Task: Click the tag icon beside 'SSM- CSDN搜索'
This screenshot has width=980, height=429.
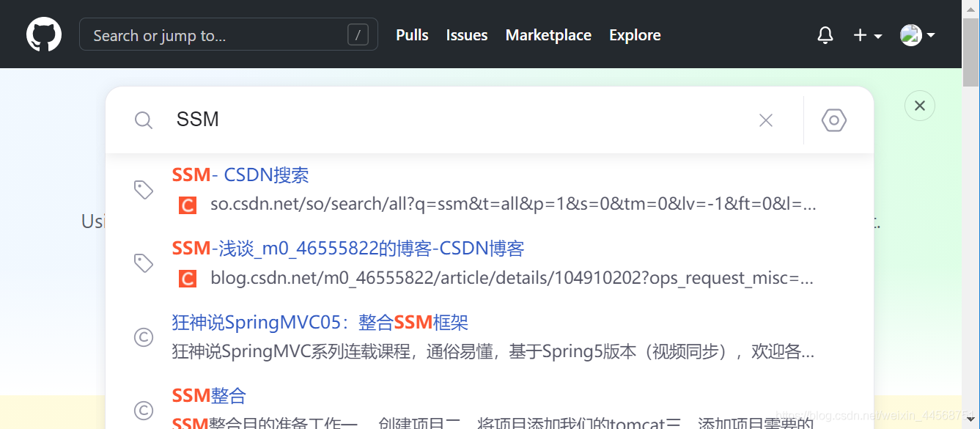Action: click(144, 190)
